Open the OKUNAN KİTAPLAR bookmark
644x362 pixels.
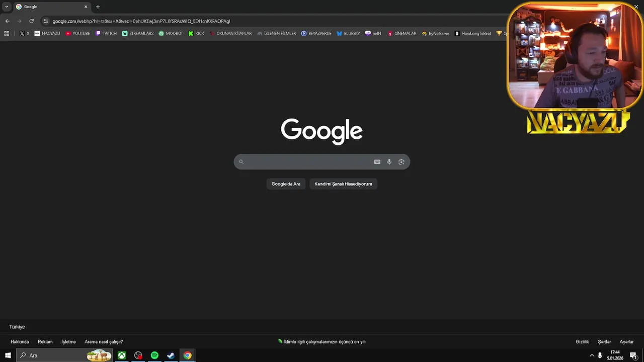(x=230, y=33)
